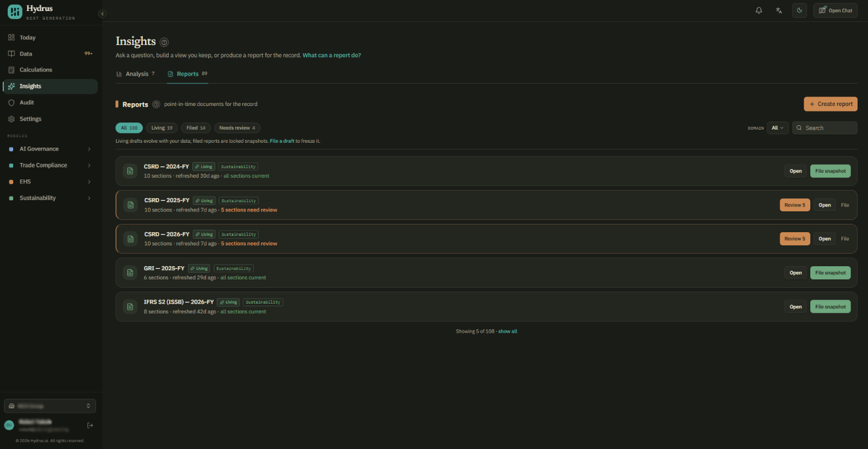Filter reports by Living 19
Screen dimensions: 868x449
(x=162, y=128)
